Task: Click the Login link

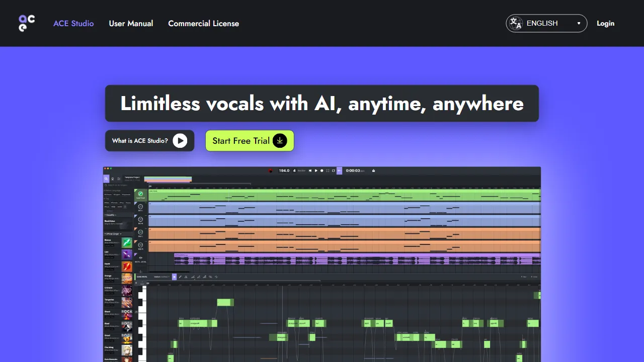Action: tap(605, 23)
